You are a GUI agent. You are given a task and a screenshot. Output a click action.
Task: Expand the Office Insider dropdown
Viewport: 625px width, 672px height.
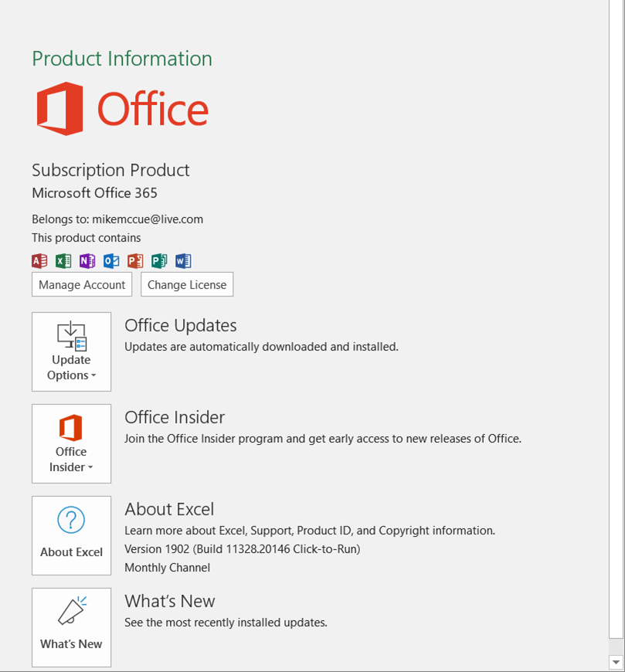click(72, 443)
